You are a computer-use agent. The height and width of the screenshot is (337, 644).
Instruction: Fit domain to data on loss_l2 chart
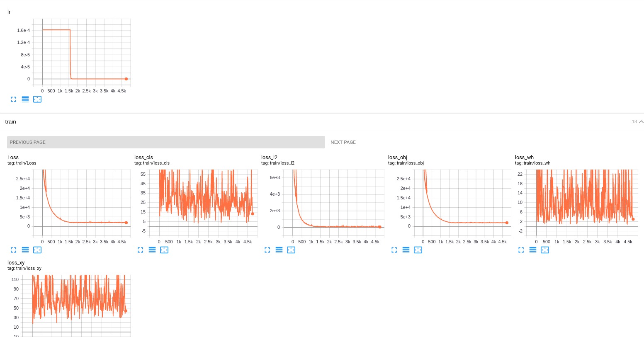click(x=291, y=250)
